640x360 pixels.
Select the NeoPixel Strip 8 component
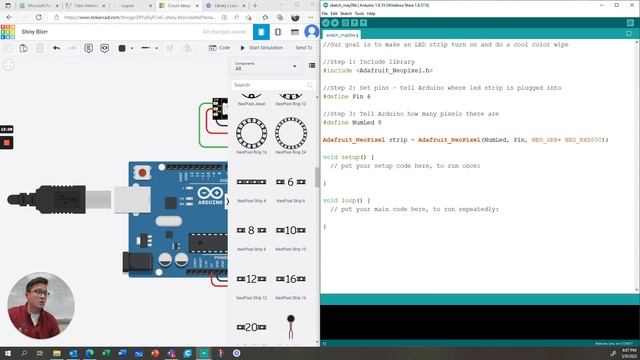click(251, 237)
